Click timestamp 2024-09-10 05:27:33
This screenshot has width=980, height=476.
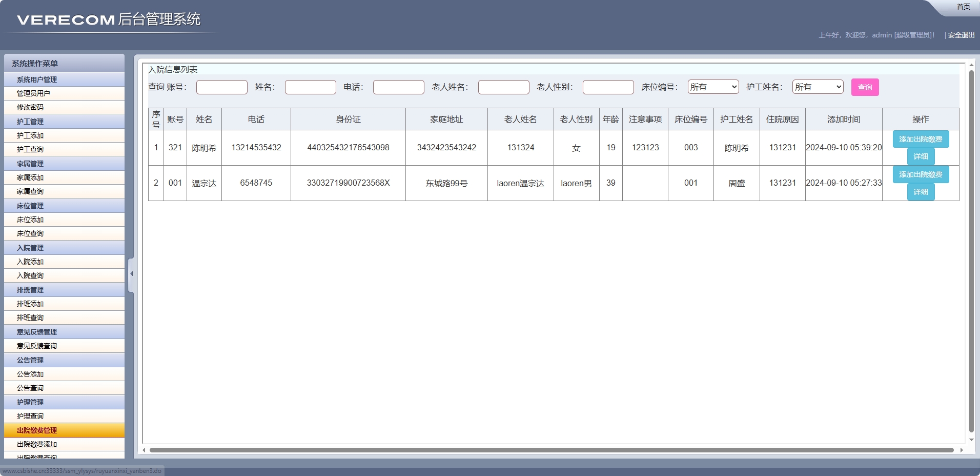(x=844, y=183)
